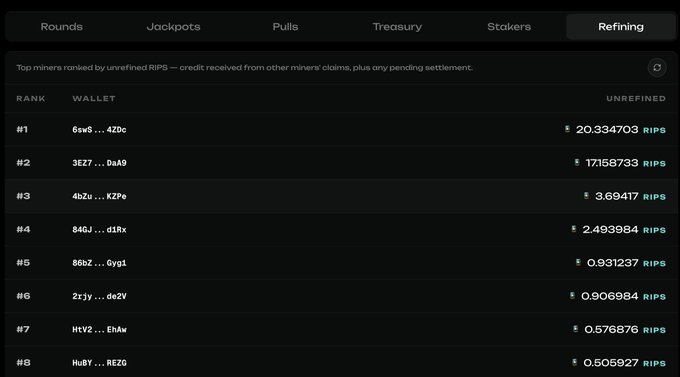Viewport: 680px width, 377px height.
Task: Open the Pulls tab
Action: point(285,26)
